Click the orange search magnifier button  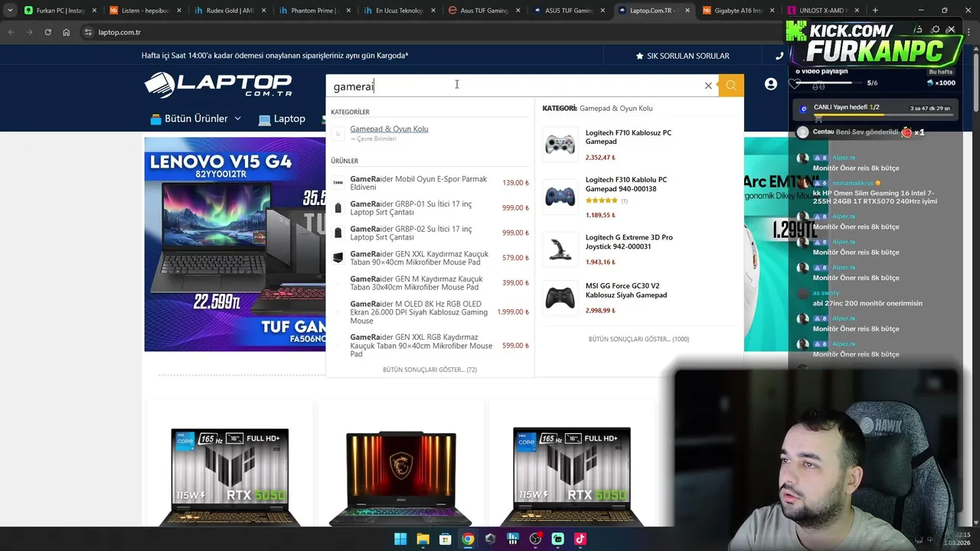(731, 86)
